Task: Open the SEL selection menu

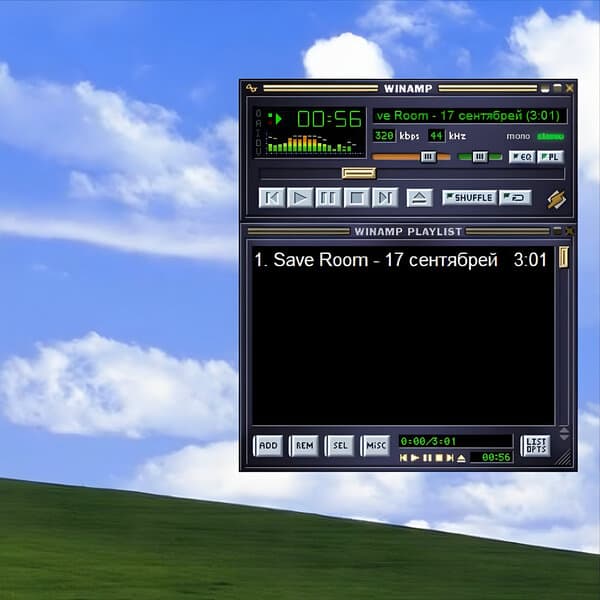Action: (x=340, y=446)
